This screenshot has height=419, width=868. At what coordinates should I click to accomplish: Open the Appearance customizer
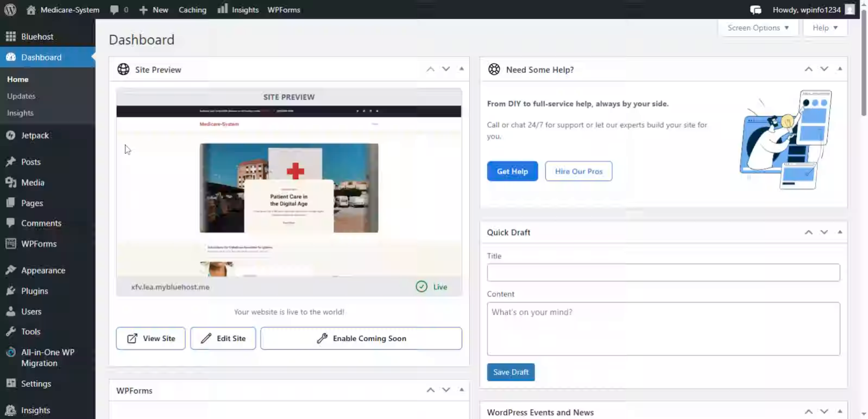(x=43, y=270)
